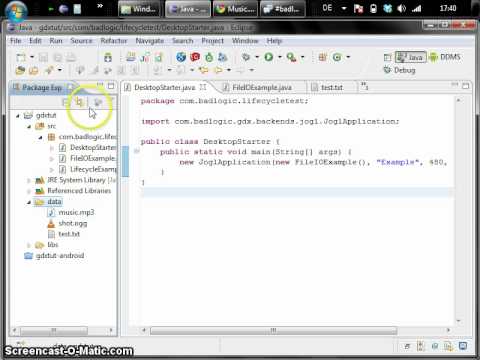The width and height of the screenshot is (480, 360).
Task: Click the green Run button icon
Action: [269, 57]
